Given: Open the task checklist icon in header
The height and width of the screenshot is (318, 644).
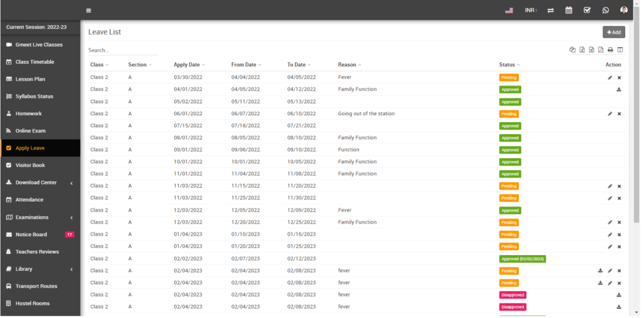Looking at the screenshot, I should [587, 10].
